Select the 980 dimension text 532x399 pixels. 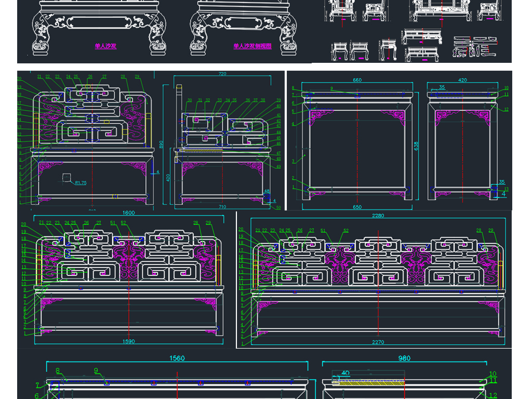point(404,358)
